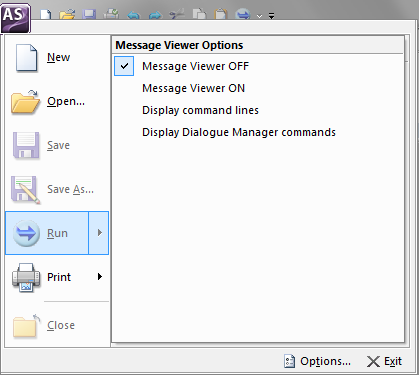The height and width of the screenshot is (375, 419).
Task: Select Close in the application menu
Action: [57, 325]
